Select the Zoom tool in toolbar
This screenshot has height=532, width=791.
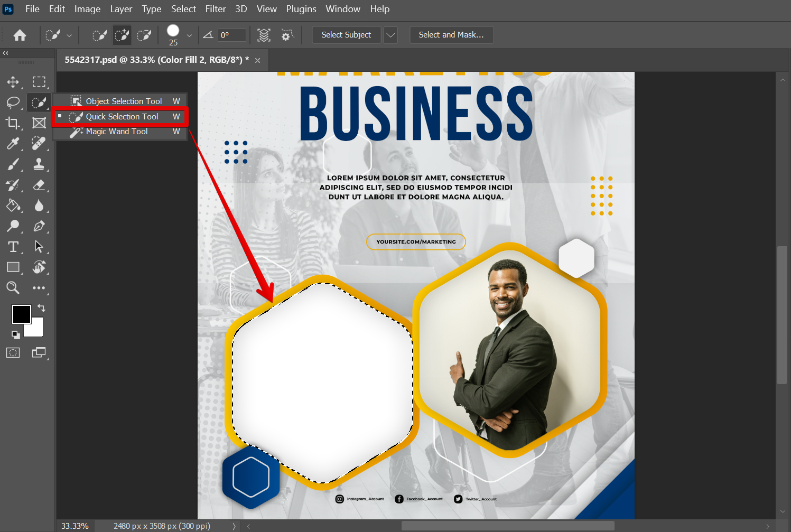point(13,288)
